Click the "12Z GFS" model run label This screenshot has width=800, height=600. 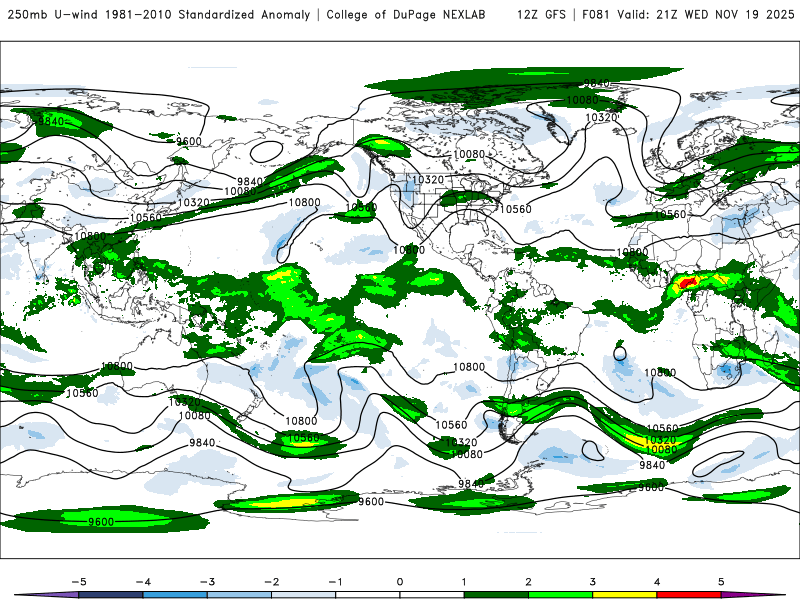(541, 15)
